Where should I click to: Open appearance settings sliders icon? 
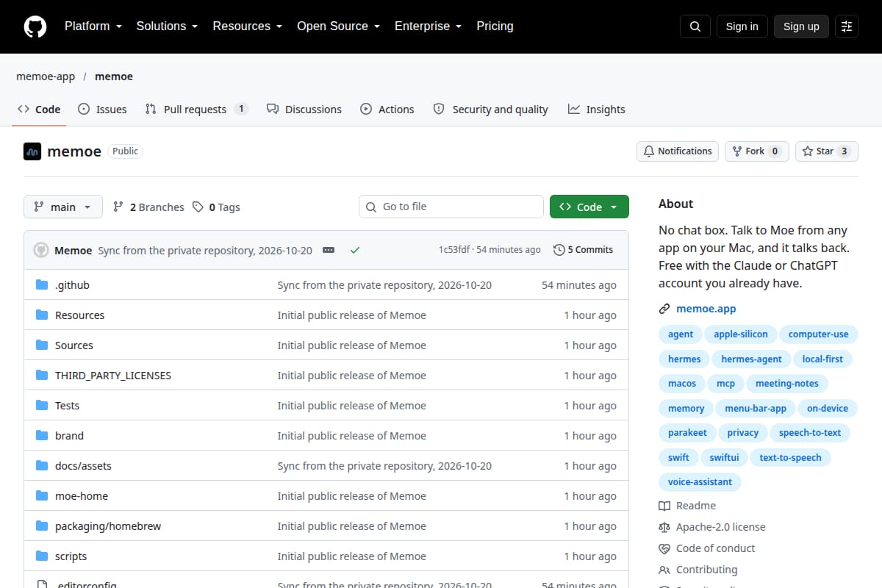pos(847,26)
